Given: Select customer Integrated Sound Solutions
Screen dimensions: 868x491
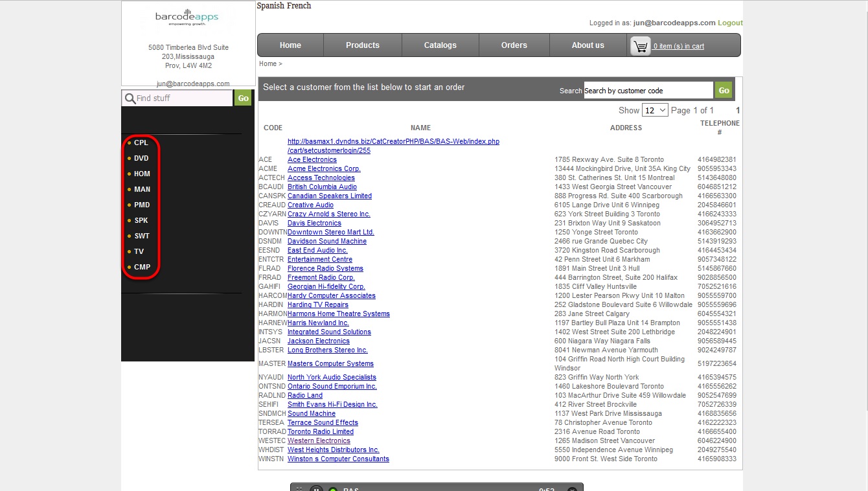Looking at the screenshot, I should 329,332.
